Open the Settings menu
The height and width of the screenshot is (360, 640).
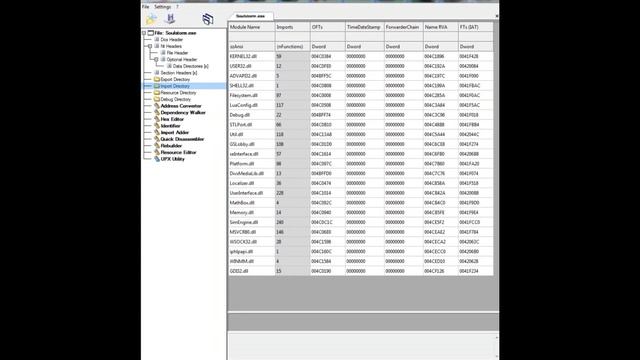pyautogui.click(x=162, y=7)
